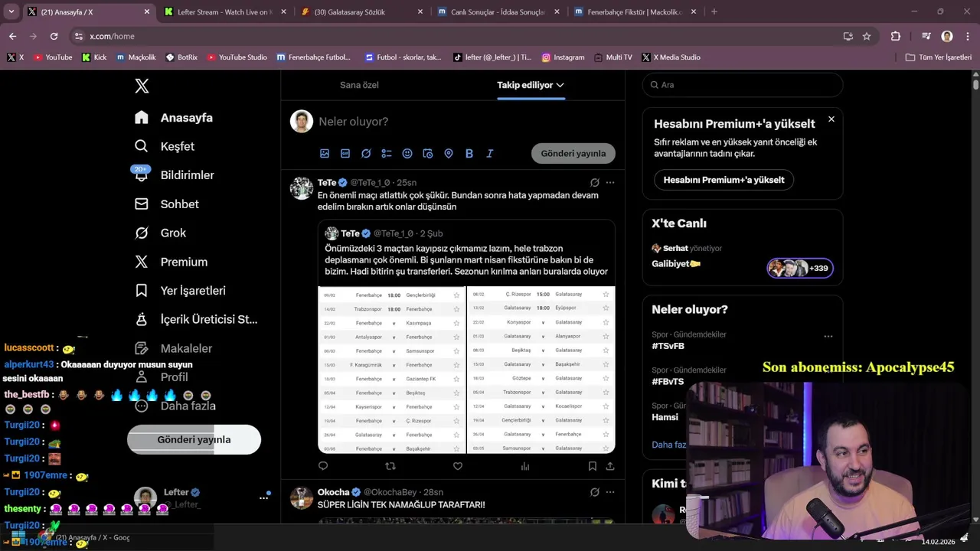Screen dimensions: 980x551
Task: Expand the Takip ediliyor tab dropdown
Action: point(560,85)
